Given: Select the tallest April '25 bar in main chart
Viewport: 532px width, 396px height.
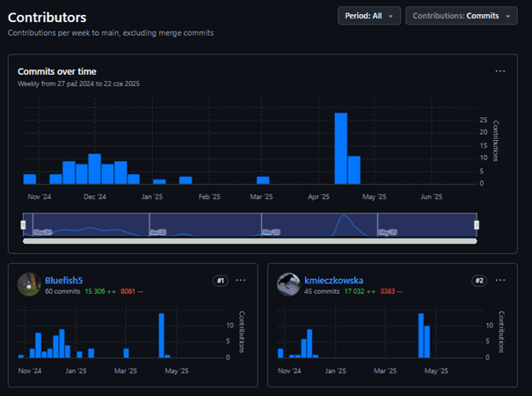Looking at the screenshot, I should [x=340, y=148].
